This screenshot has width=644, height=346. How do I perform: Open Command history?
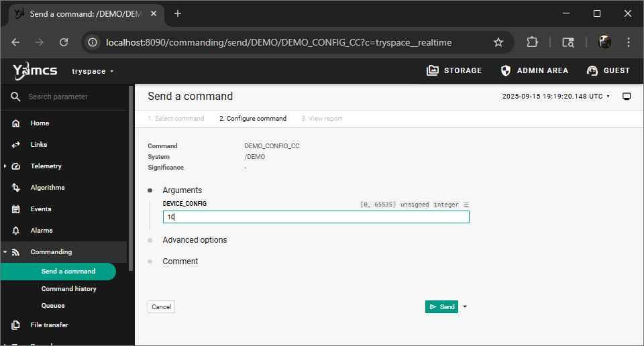[68, 288]
